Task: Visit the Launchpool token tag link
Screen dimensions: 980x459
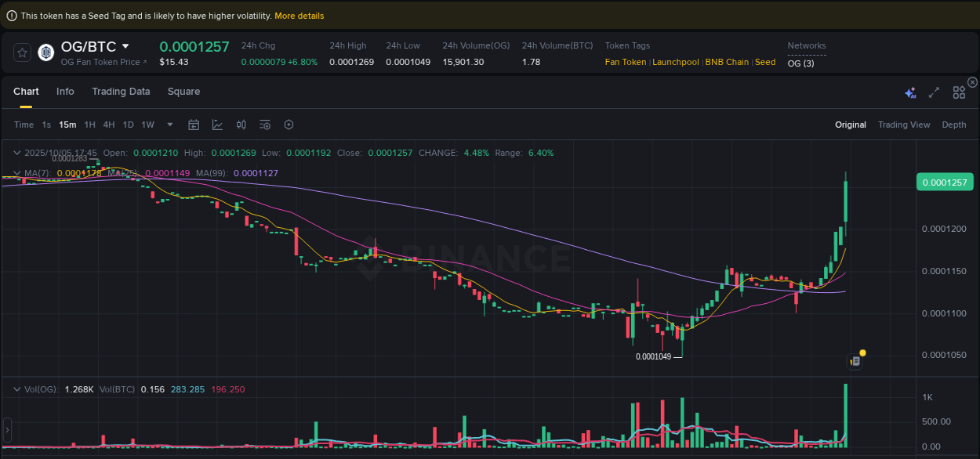Action: pos(676,62)
